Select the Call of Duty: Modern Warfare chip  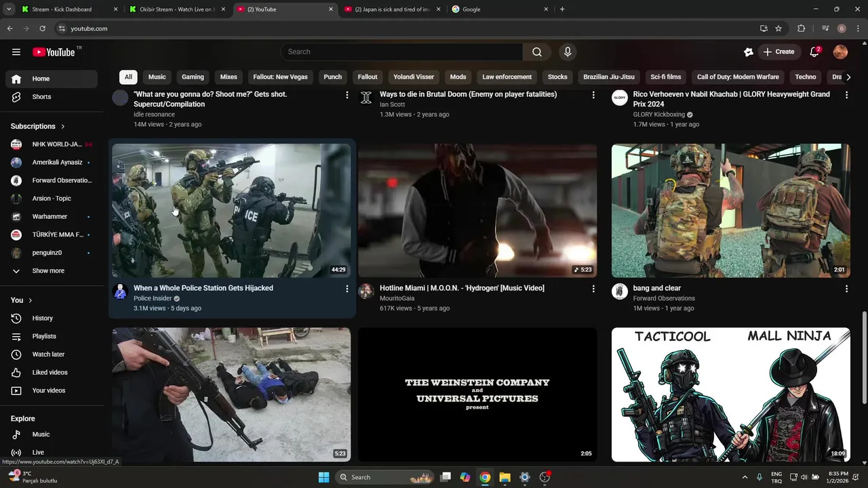[738, 77]
